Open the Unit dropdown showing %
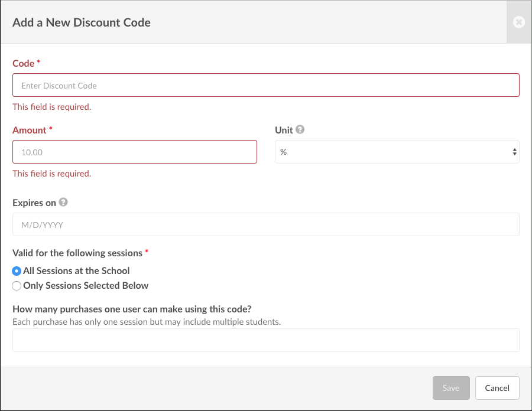The width and height of the screenshot is (532, 411). 397,152
